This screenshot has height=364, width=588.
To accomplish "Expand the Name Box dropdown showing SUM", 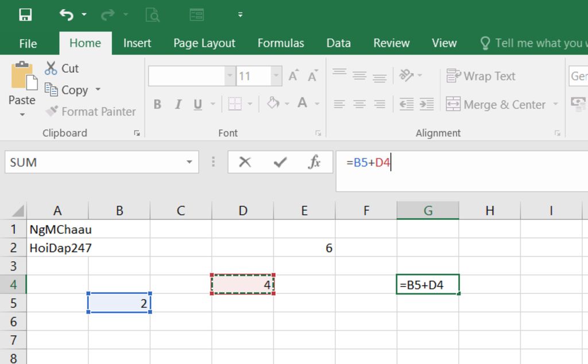I will pyautogui.click(x=189, y=162).
